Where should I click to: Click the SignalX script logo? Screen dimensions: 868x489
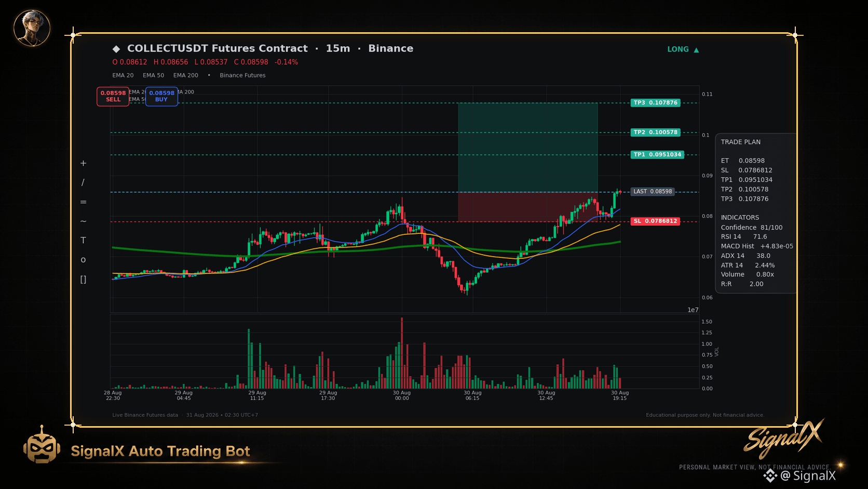pyautogui.click(x=784, y=438)
